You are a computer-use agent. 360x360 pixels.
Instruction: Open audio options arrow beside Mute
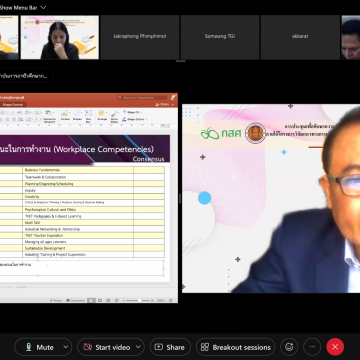point(66,347)
